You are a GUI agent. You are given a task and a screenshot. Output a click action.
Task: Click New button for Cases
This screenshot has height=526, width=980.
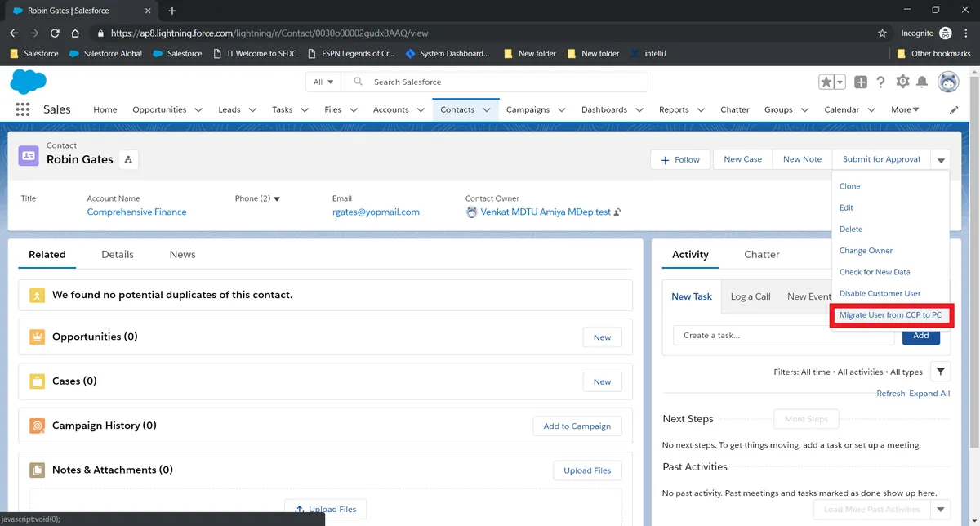coord(602,381)
